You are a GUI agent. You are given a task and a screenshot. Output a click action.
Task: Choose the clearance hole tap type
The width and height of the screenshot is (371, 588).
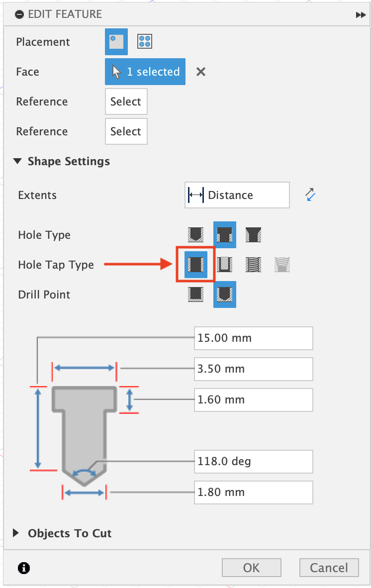(x=224, y=264)
